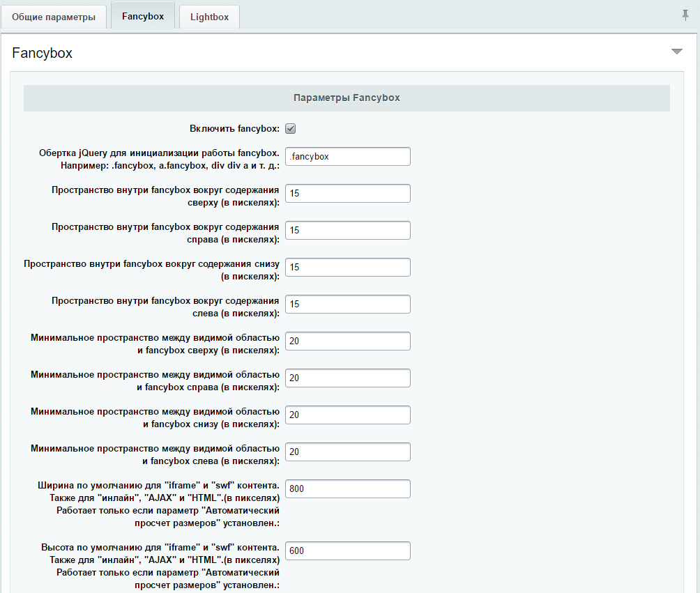Focus the bottom inner padding field
This screenshot has width=700, height=593.
[x=348, y=268]
